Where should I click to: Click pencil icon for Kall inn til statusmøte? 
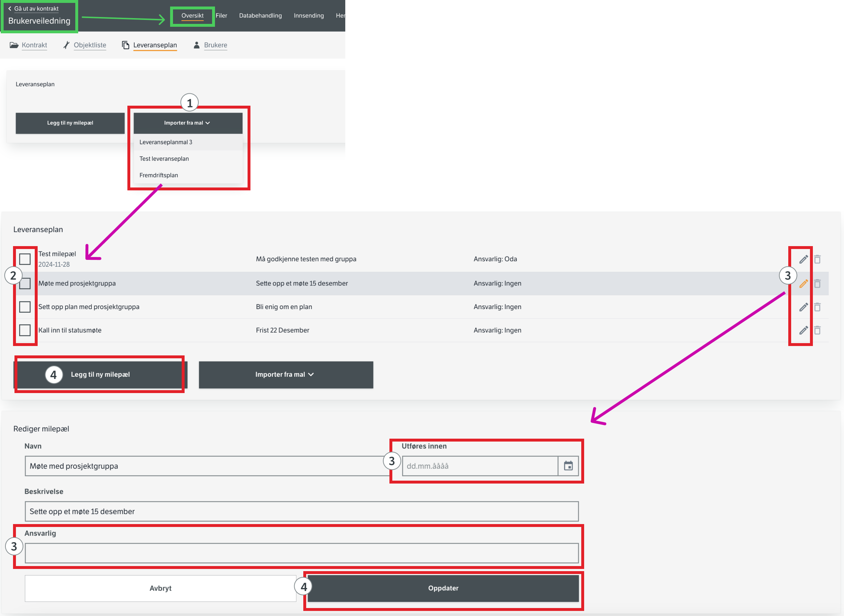click(803, 330)
